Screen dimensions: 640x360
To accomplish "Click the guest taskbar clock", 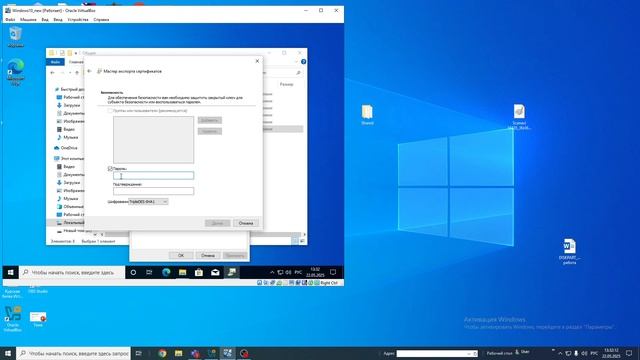I will pos(315,272).
